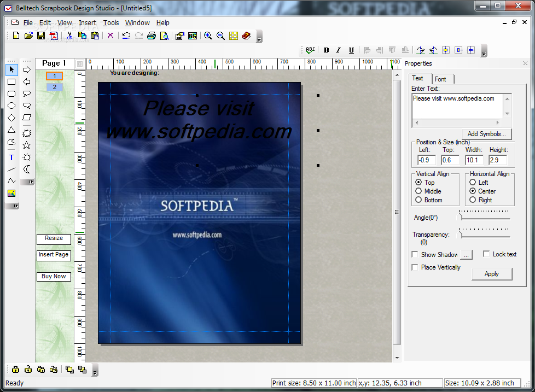This screenshot has height=392, width=535.
Task: Select the sun shape tool
Action: coord(27,157)
